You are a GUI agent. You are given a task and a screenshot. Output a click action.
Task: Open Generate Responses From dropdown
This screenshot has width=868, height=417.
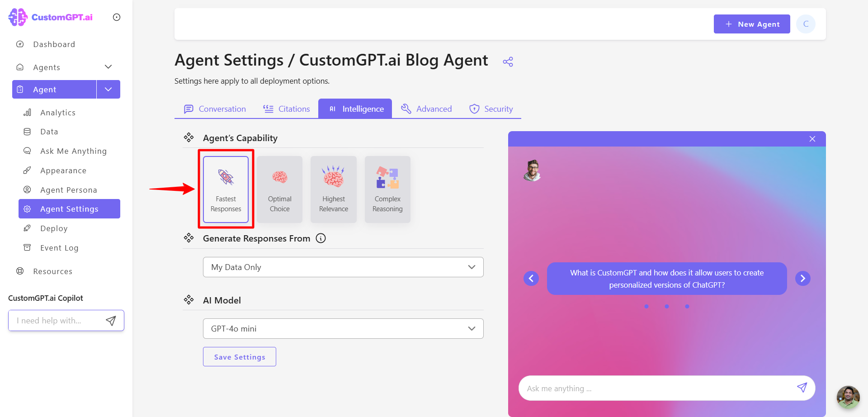tap(343, 267)
